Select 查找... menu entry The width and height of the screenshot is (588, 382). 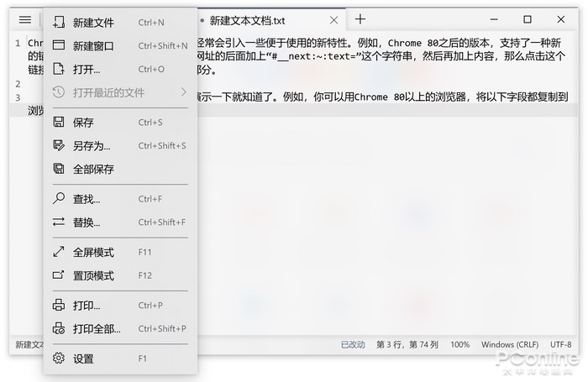[x=120, y=199]
